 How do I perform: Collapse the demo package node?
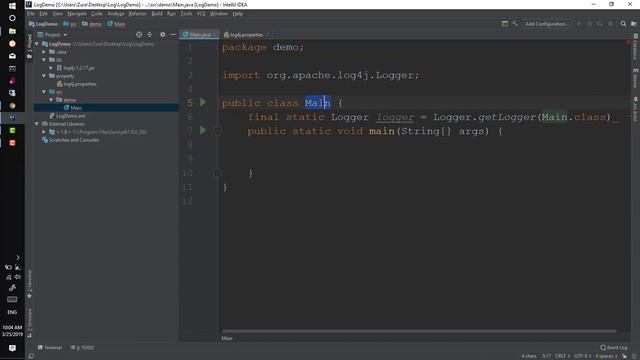(x=51, y=100)
